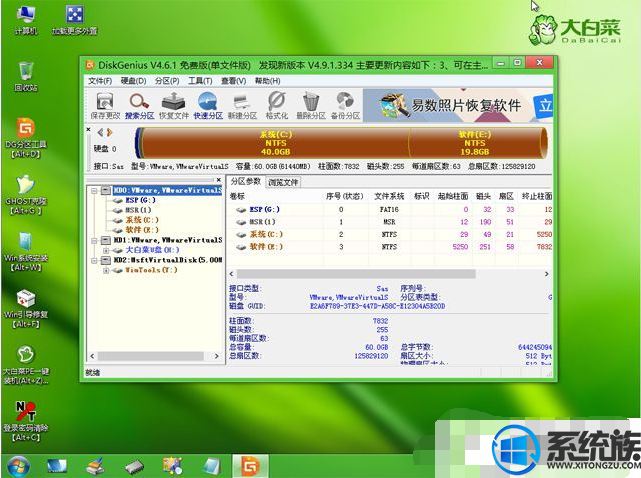Click the 备份分区 backup partition icon
This screenshot has height=478, width=641.
click(x=345, y=105)
